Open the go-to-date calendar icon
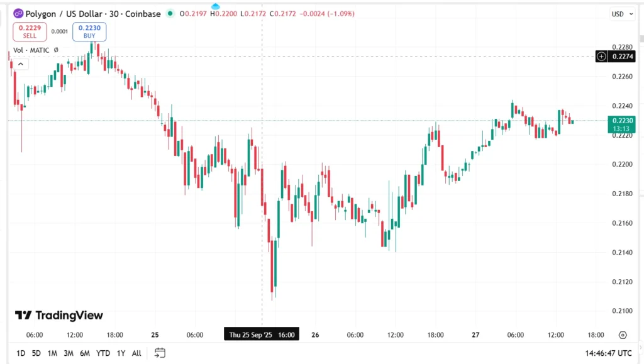The height and width of the screenshot is (364, 644). [x=159, y=353]
